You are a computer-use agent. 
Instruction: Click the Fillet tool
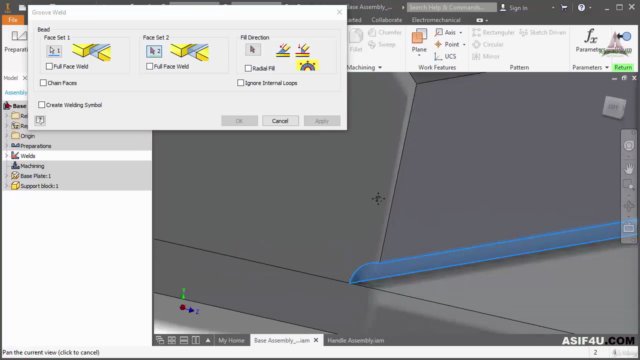(356, 41)
